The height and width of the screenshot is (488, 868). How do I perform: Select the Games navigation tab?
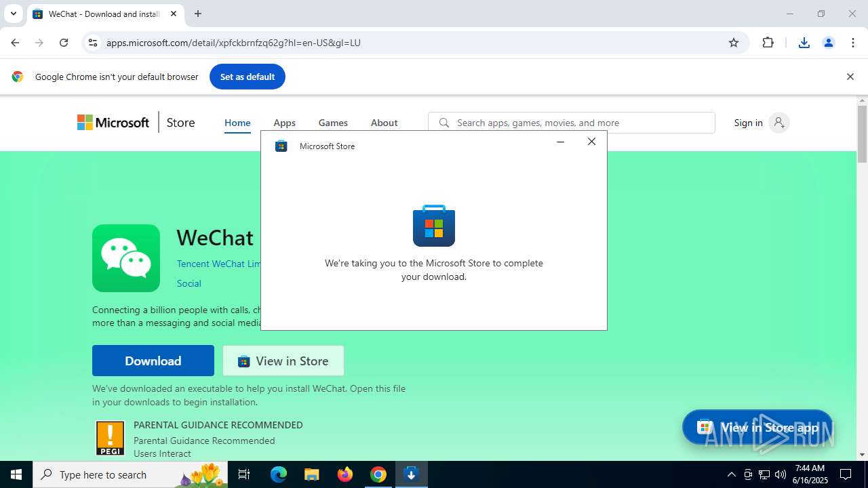333,123
